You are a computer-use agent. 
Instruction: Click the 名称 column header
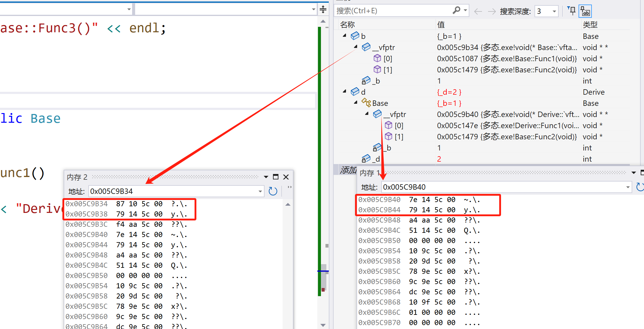[347, 25]
